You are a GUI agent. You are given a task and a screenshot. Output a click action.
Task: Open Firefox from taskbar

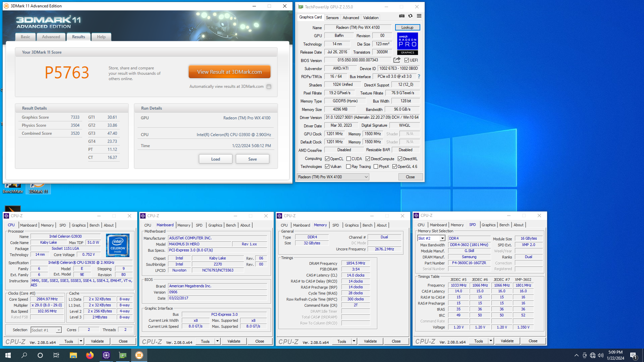pos(90,355)
